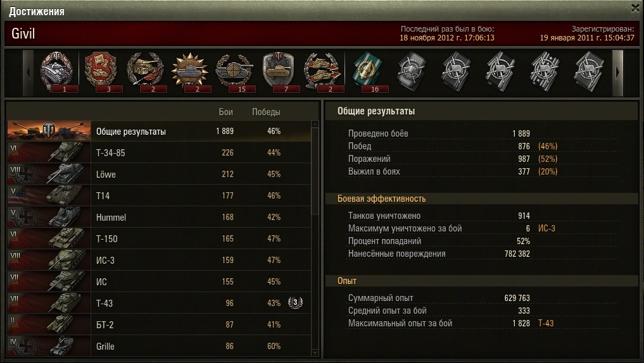This screenshot has width=644, height=363.
Task: Select the Löwe tank row
Action: pyautogui.click(x=159, y=174)
